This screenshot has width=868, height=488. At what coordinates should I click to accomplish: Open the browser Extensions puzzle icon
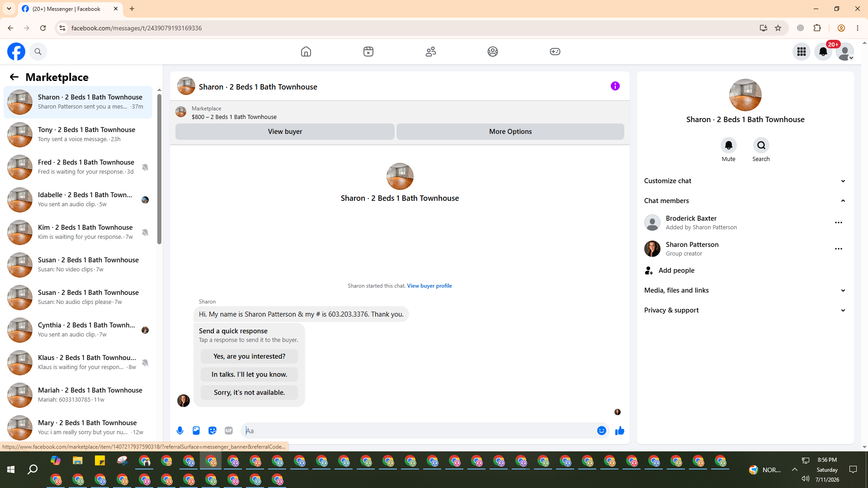pos(817,28)
